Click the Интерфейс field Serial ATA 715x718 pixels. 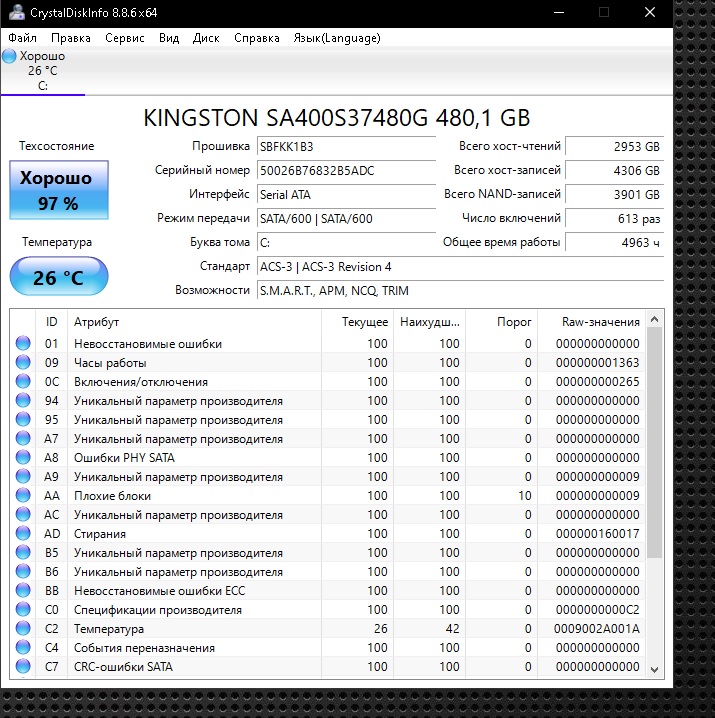coord(346,195)
